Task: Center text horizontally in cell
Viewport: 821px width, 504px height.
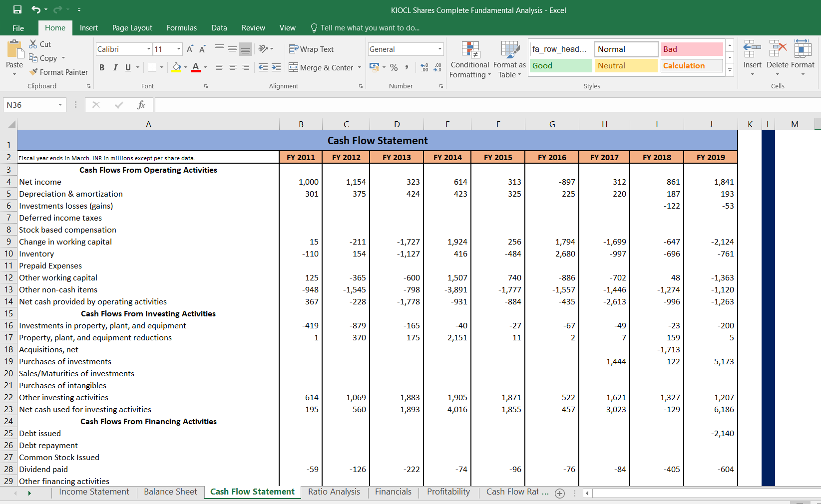Action: click(x=233, y=67)
